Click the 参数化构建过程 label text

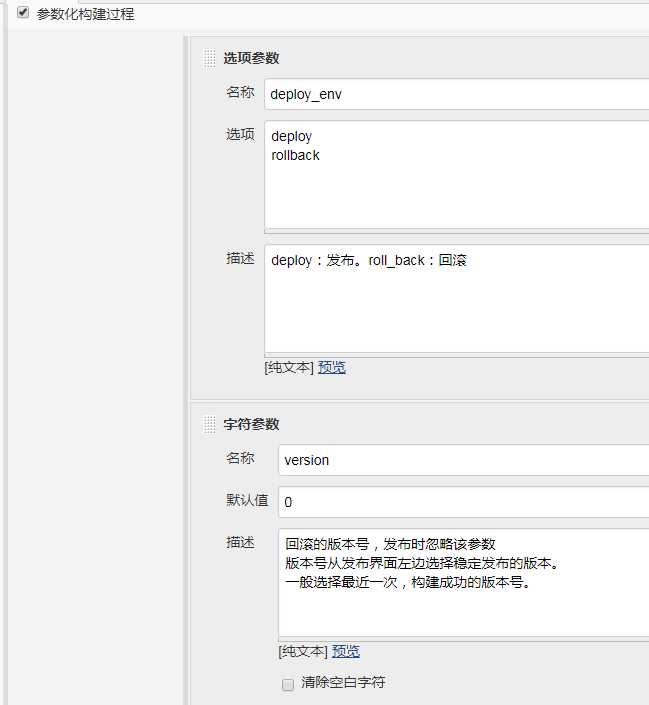[85, 14]
